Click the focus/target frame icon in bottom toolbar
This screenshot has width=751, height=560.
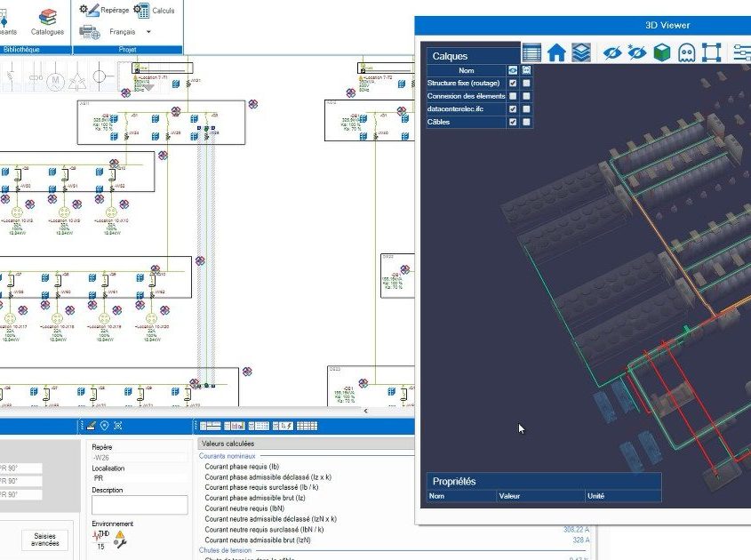click(118, 426)
